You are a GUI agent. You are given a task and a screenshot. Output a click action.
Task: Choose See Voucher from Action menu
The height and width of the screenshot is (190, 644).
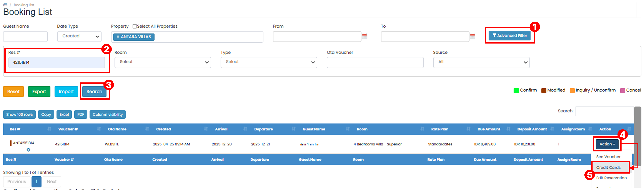click(608, 157)
